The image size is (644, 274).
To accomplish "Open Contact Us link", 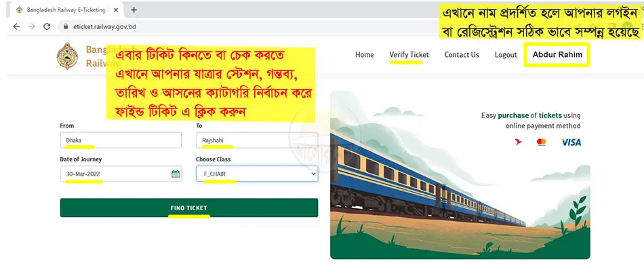I will (462, 55).
